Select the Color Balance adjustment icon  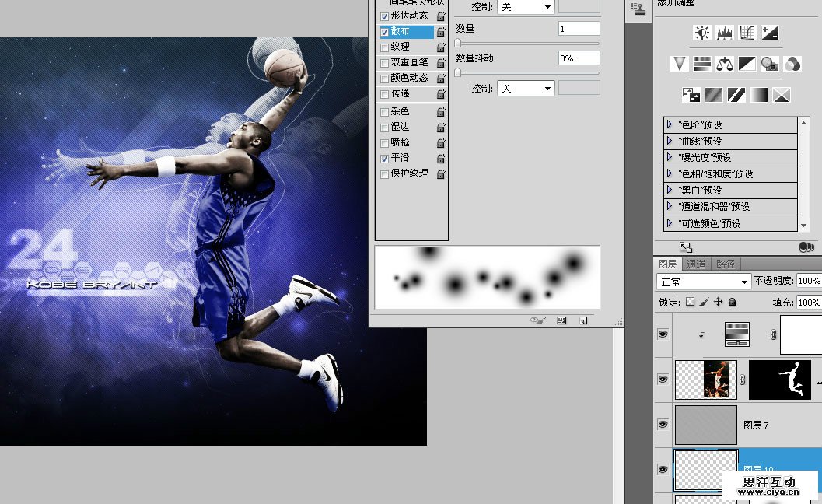724,64
